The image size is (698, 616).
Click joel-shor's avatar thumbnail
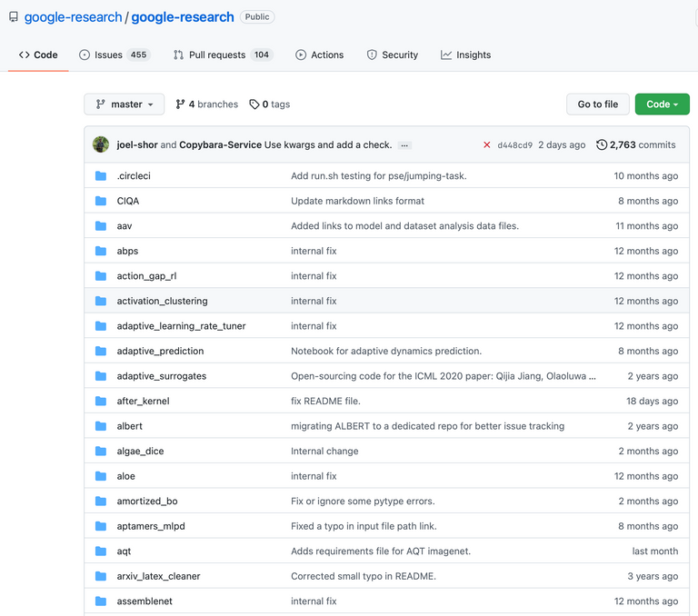[x=101, y=144]
